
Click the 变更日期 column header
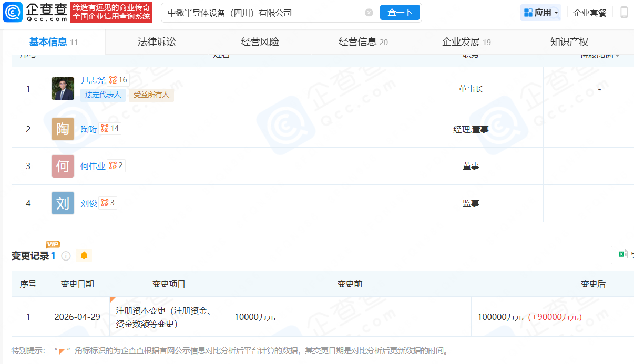tap(77, 284)
